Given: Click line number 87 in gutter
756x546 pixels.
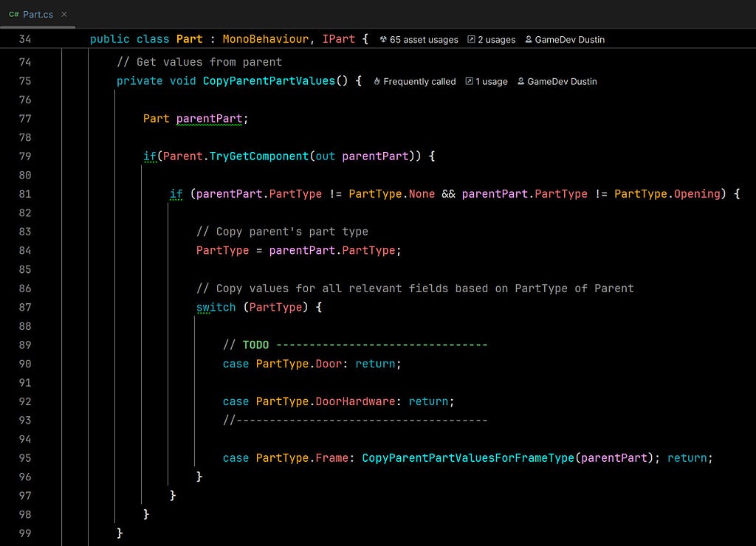Looking at the screenshot, I should pyautogui.click(x=25, y=308).
